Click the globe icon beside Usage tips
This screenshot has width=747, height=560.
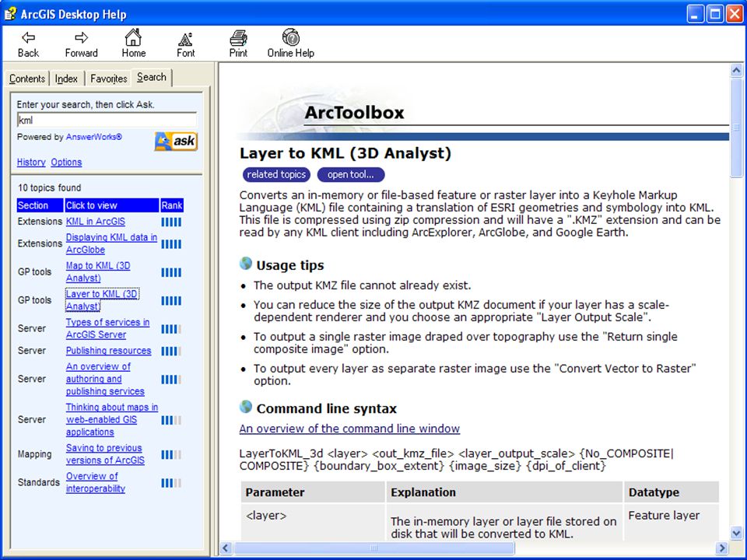pos(246,264)
